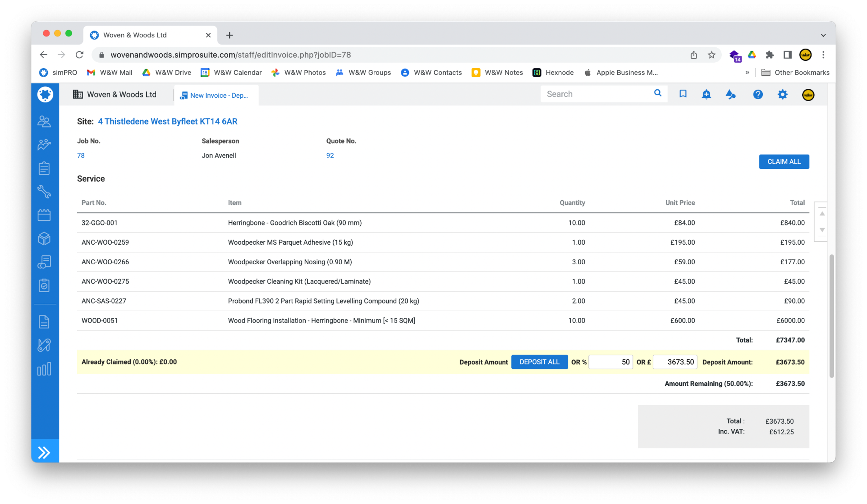Screen dimensions: 867x504
Task: Switch to the New Invoice - Dep... tab
Action: pyautogui.click(x=216, y=95)
